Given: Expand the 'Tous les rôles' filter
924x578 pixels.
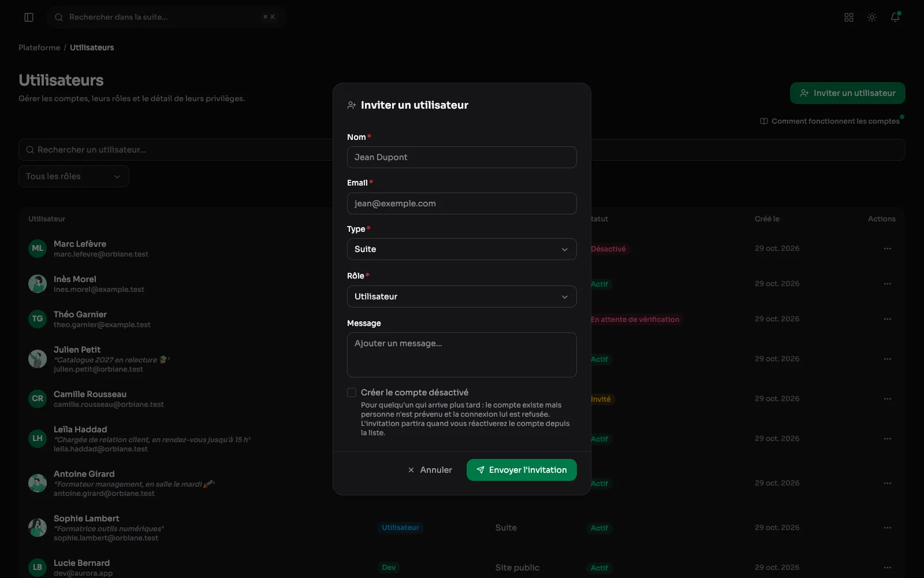Looking at the screenshot, I should [74, 176].
